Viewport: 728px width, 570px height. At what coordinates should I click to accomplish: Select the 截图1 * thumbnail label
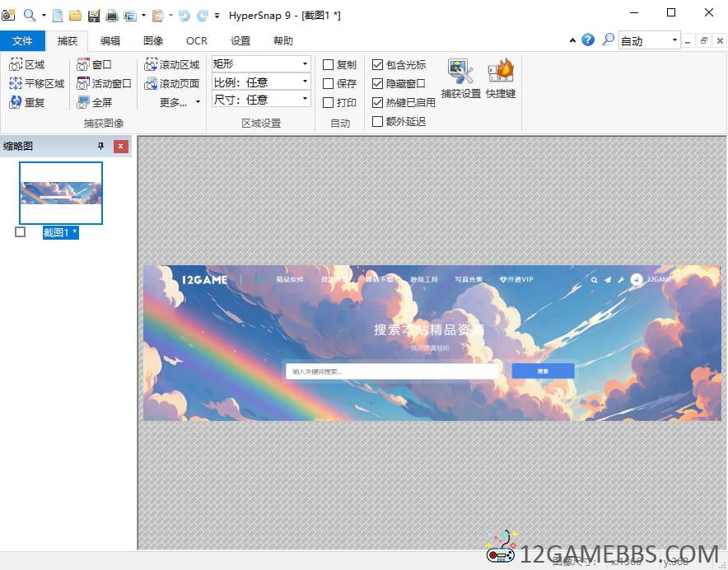(x=60, y=232)
